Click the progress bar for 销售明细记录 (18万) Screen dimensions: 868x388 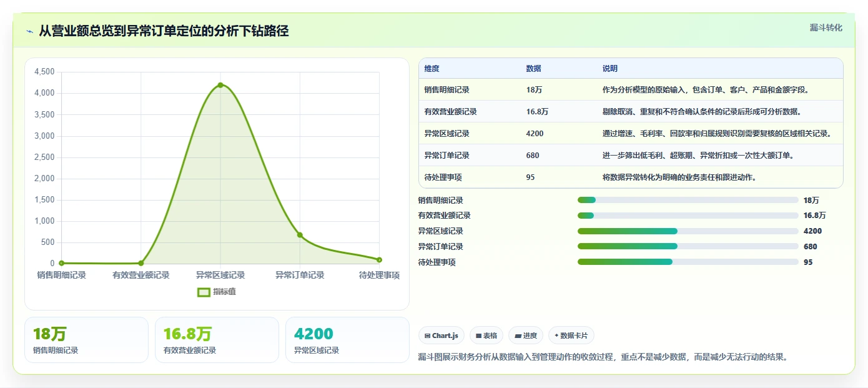(688, 200)
